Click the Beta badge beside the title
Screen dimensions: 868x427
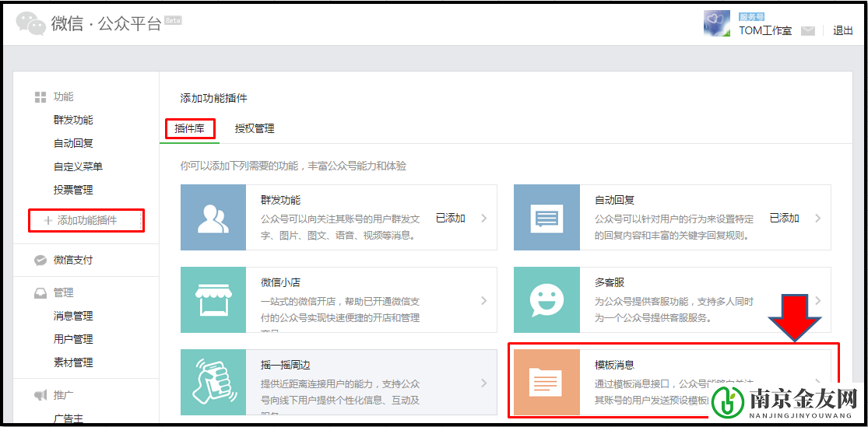point(174,20)
